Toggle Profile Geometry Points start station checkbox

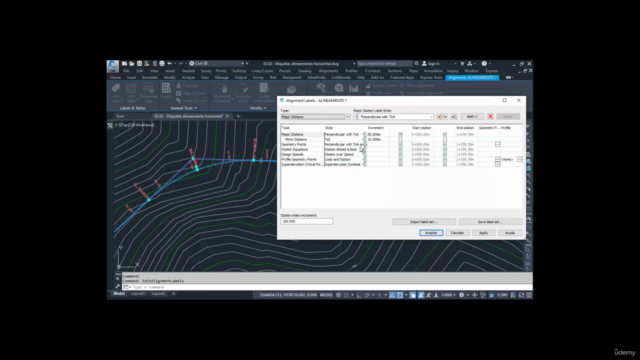coord(400,160)
